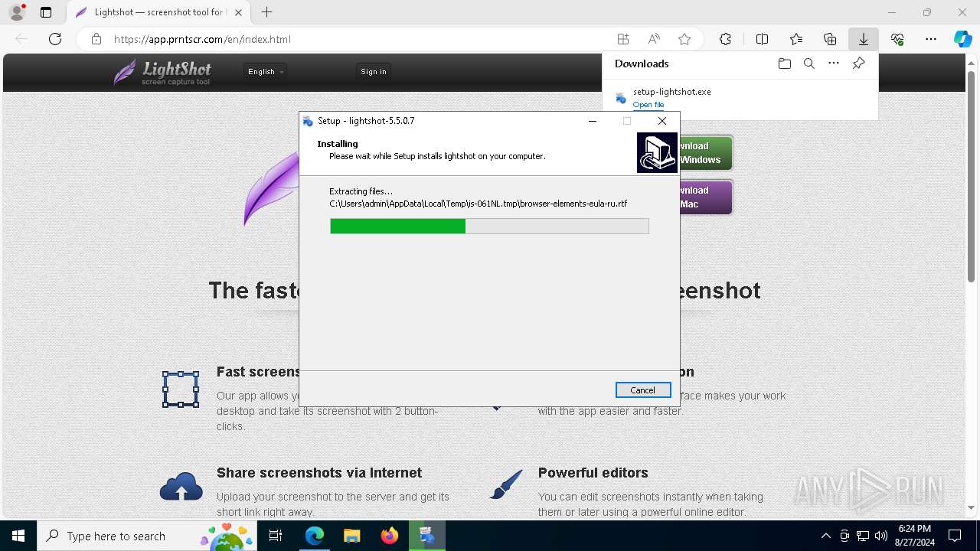The width and height of the screenshot is (980, 551).
Task: Minimize the Setup lightshot window
Action: 593,121
